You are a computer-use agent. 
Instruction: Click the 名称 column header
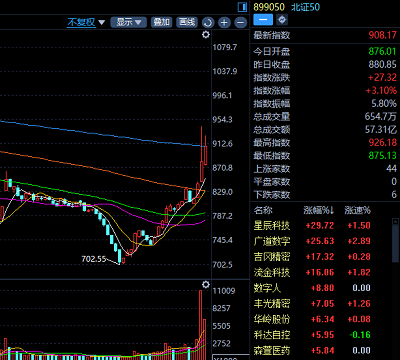tap(263, 210)
